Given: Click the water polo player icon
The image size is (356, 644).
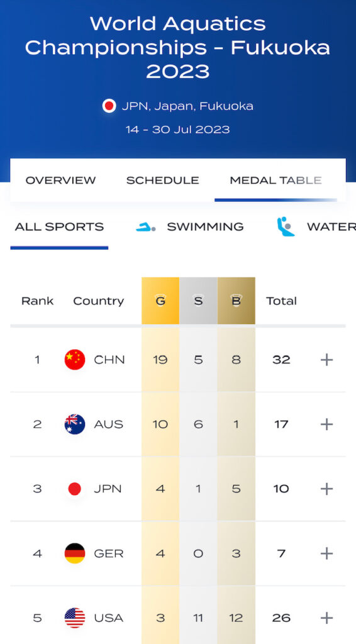Looking at the screenshot, I should (286, 226).
